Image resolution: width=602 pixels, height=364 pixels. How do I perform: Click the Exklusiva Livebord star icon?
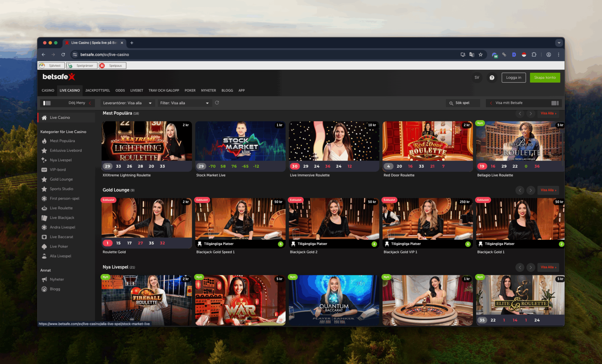tap(44, 151)
